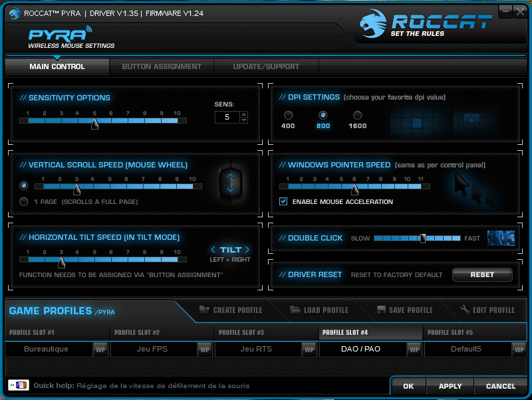Screen dimensions: 532x400
Task: Increase the SENS value with the up arrow
Action: coord(244,114)
